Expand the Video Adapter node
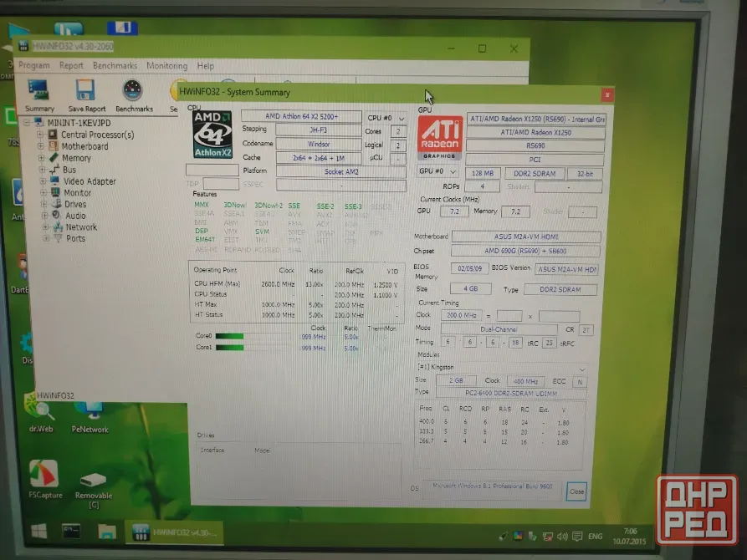Viewport: 747px width, 560px height. (x=43, y=181)
